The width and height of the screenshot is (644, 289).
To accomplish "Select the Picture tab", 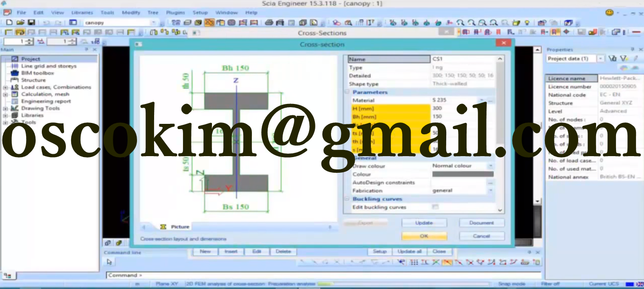I will tap(175, 227).
